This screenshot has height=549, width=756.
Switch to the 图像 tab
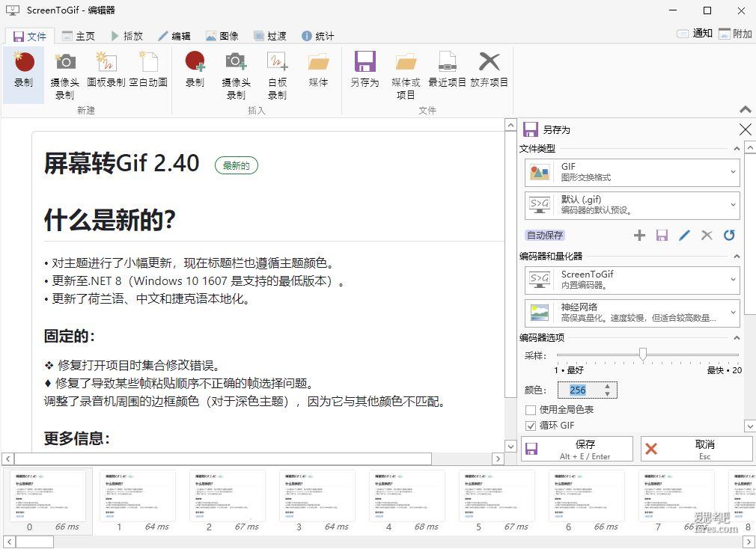(222, 36)
